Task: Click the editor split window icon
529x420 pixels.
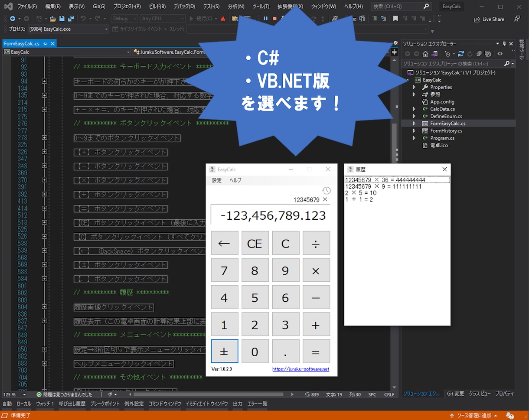Action: pyautogui.click(x=394, y=52)
